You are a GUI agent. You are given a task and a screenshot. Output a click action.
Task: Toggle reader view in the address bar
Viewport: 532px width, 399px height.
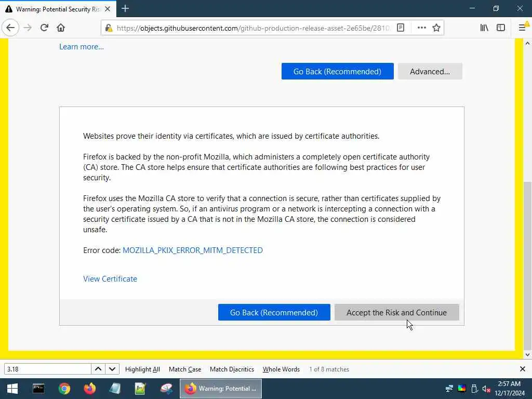[x=401, y=28]
